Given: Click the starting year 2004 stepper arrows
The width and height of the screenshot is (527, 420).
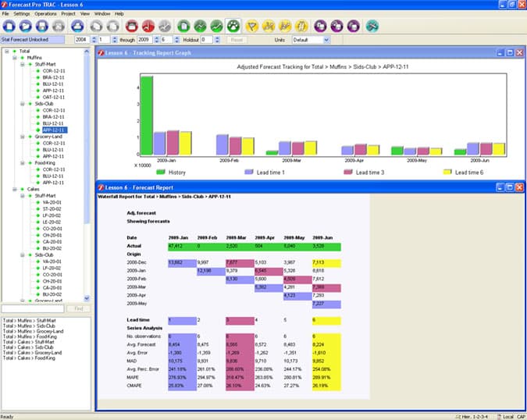Looking at the screenshot, I should pyautogui.click(x=94, y=40).
